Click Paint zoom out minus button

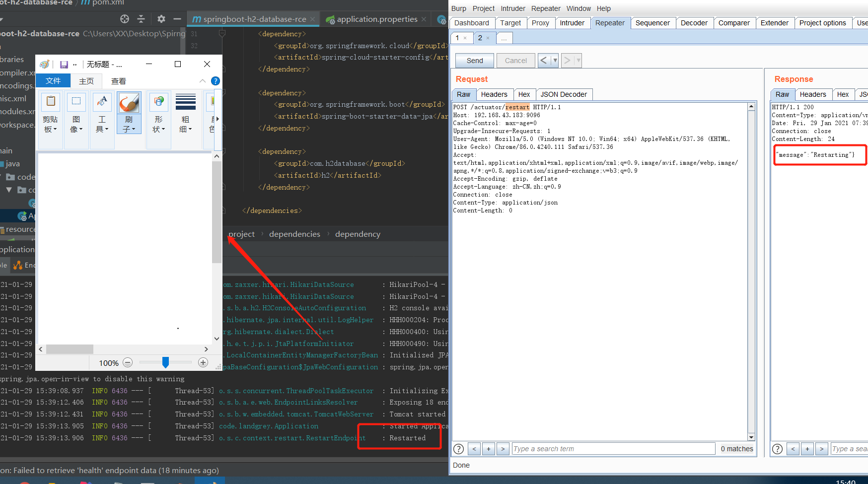[x=128, y=363]
